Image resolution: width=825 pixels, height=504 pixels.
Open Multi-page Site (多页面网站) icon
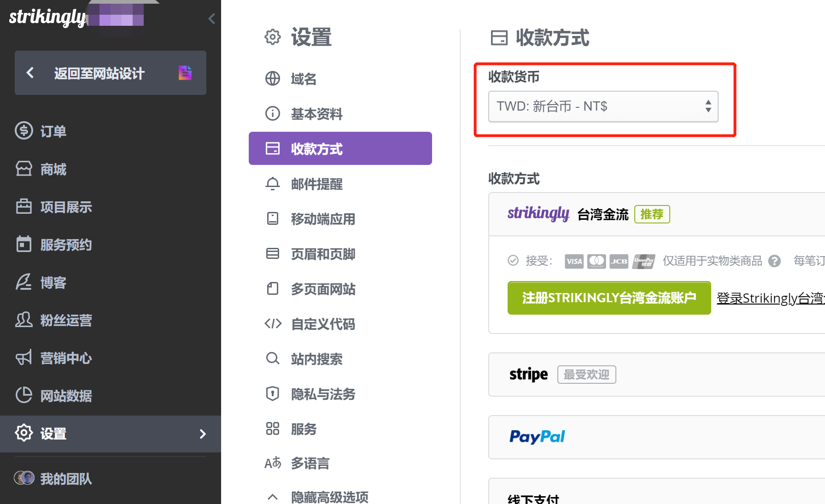273,288
